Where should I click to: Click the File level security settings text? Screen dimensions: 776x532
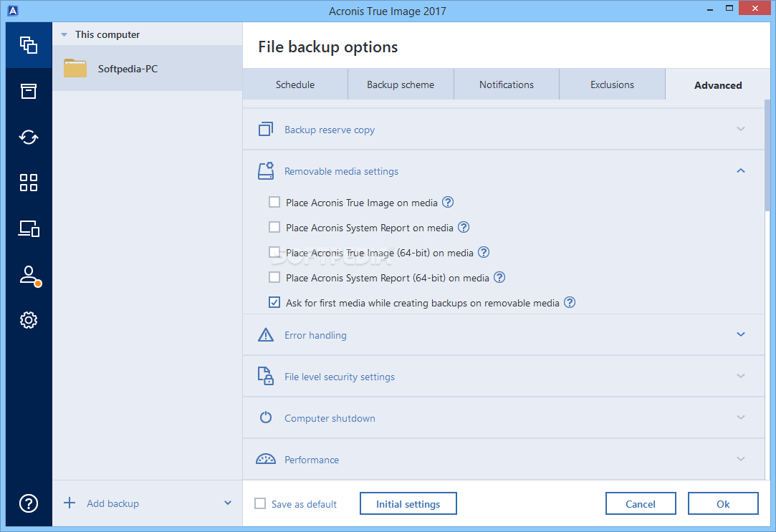(340, 377)
